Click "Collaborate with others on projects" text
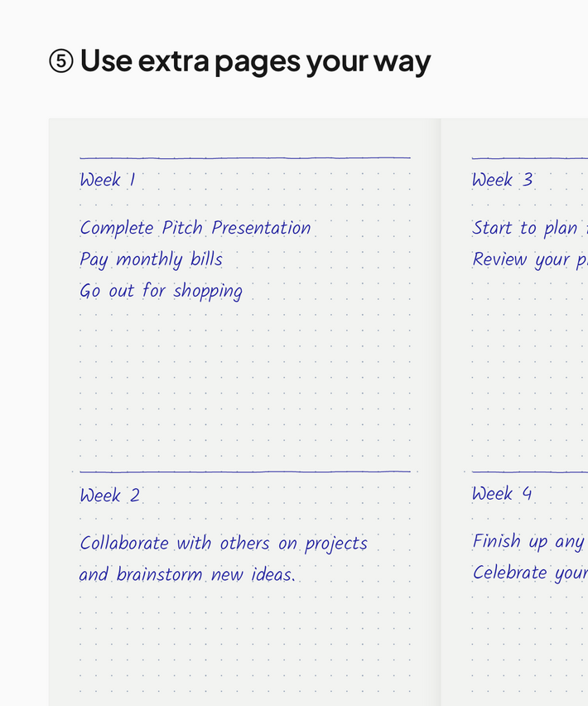This screenshot has width=588, height=706. click(224, 544)
